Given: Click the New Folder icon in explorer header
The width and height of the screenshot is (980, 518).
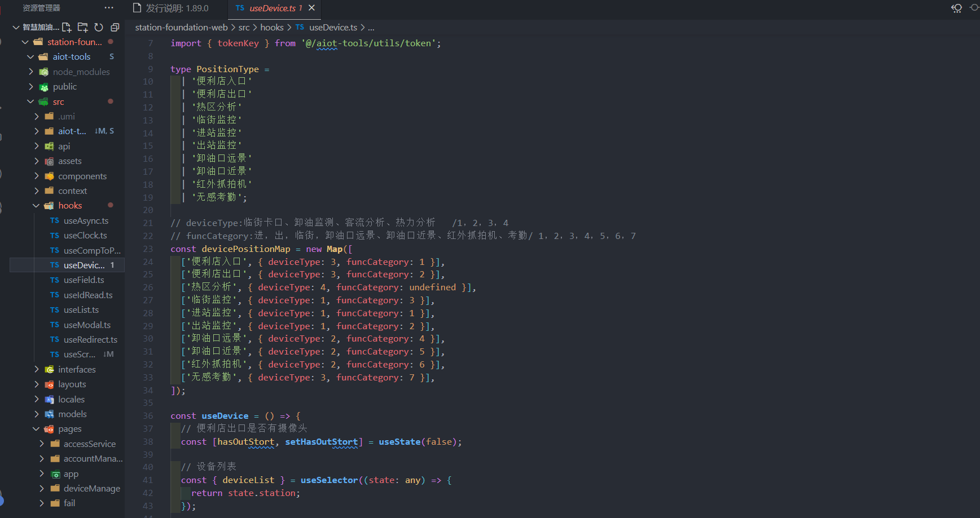Looking at the screenshot, I should tap(83, 27).
